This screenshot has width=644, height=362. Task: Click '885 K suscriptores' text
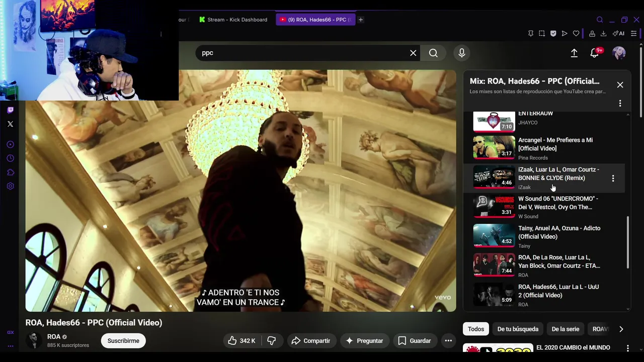click(x=68, y=345)
